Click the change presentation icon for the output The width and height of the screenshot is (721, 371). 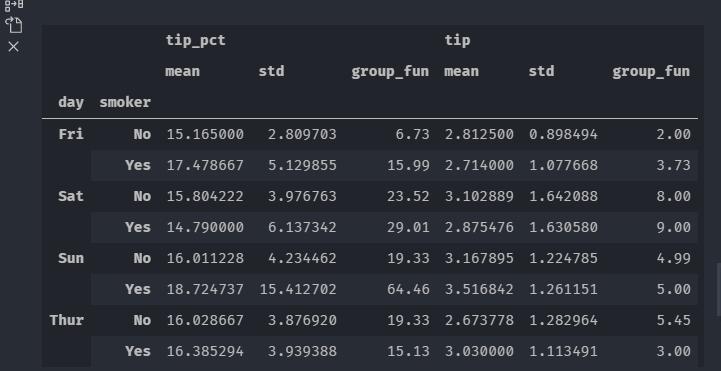14,5
